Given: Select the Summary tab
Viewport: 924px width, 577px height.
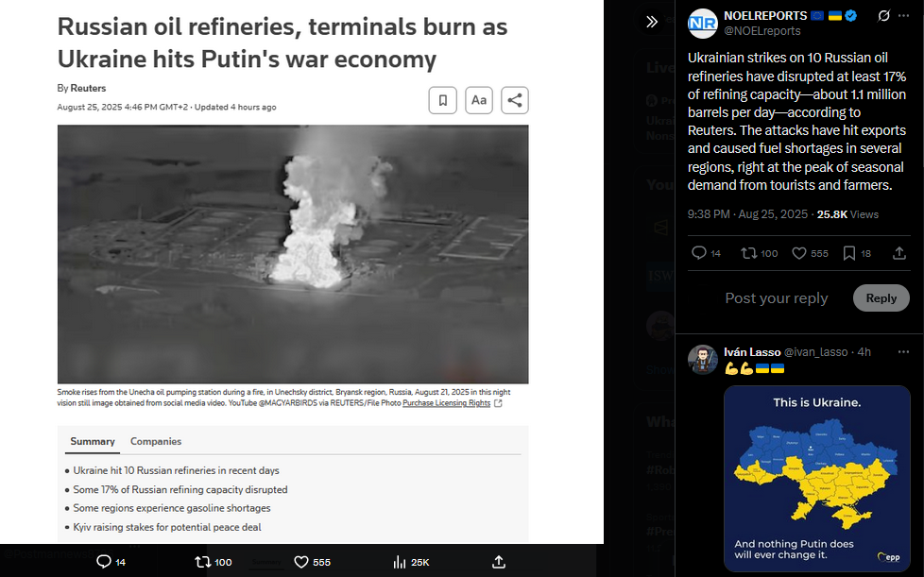Looking at the screenshot, I should coord(93,442).
